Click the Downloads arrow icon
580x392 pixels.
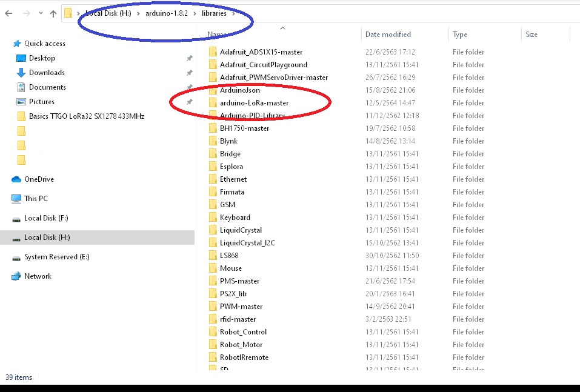click(21, 73)
